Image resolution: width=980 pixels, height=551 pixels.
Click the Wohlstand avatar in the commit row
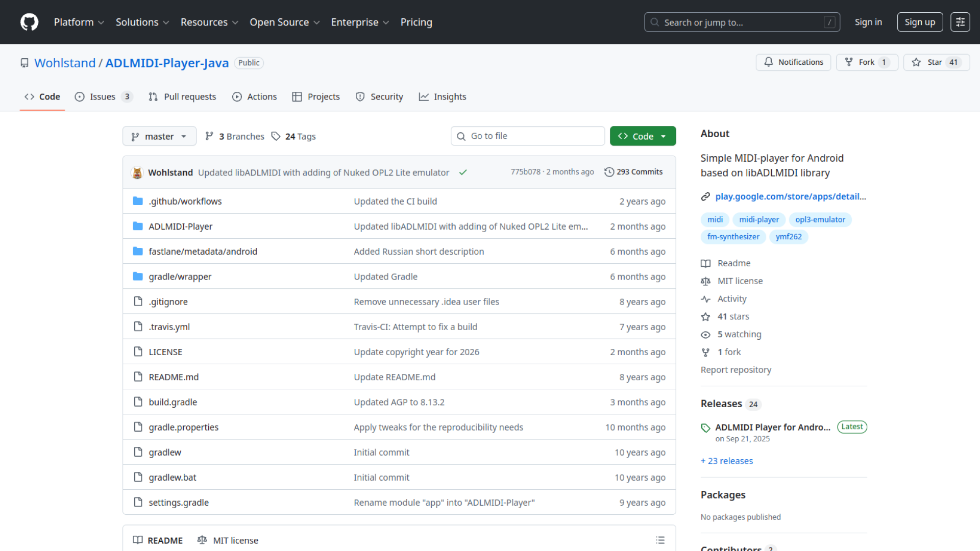point(137,172)
